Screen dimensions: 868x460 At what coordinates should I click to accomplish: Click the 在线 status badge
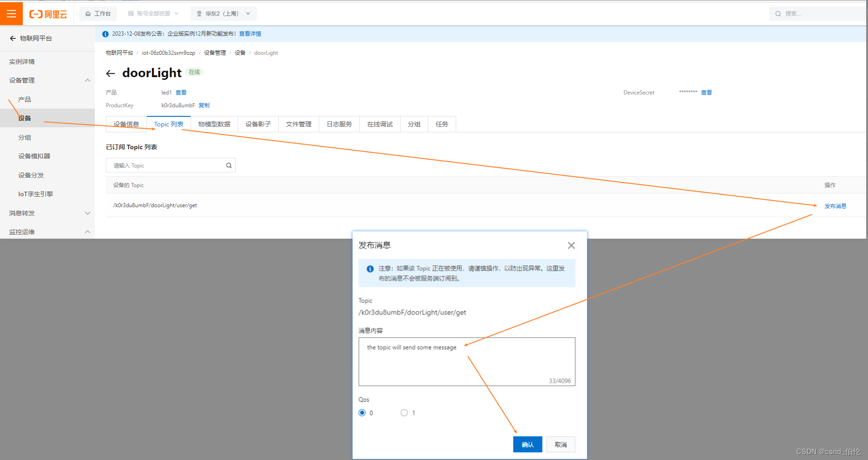(x=194, y=72)
